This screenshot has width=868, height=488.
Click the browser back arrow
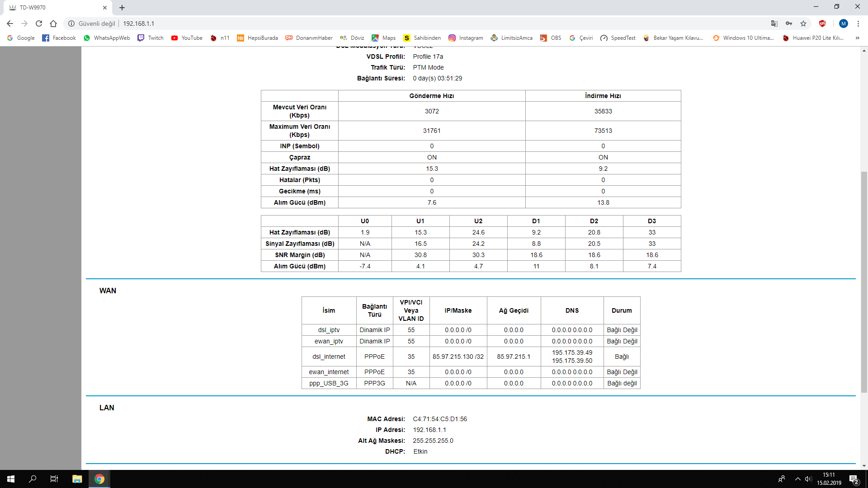point(10,23)
